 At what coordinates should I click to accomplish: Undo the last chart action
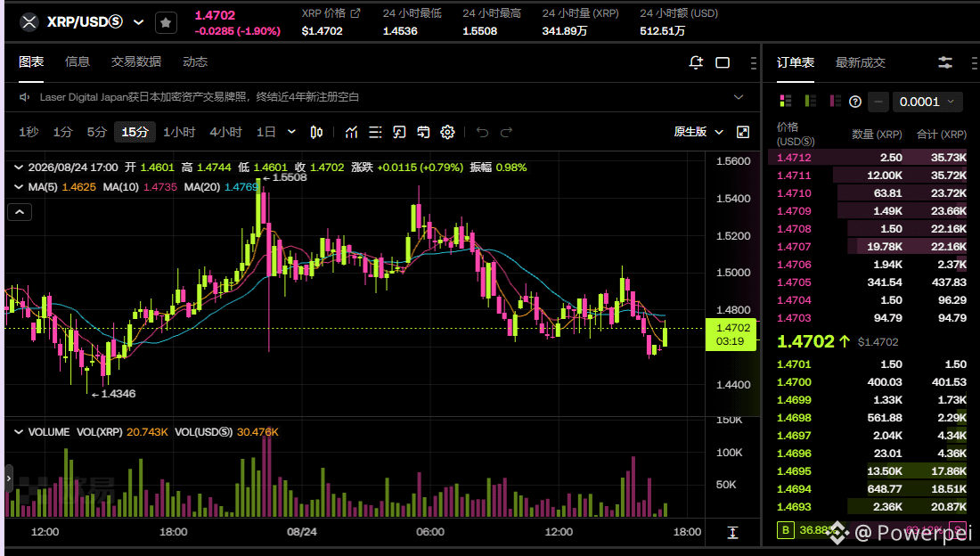482,132
